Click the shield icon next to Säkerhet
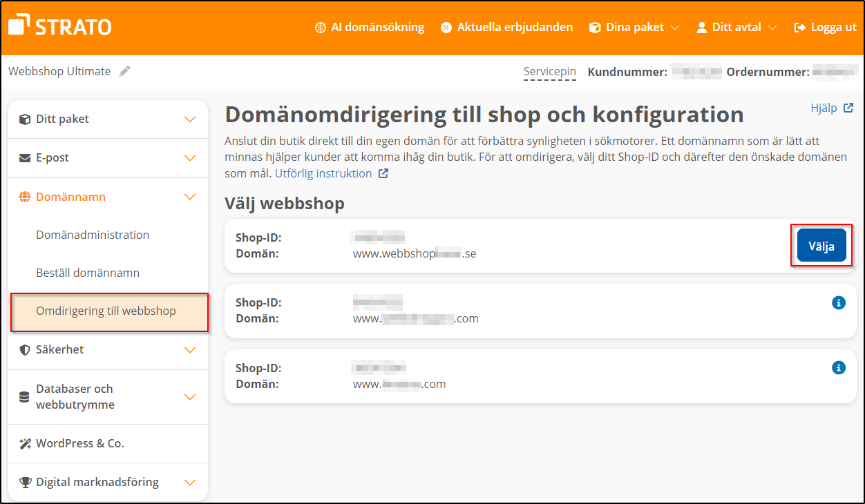Image resolution: width=865 pixels, height=504 pixels. (24, 350)
